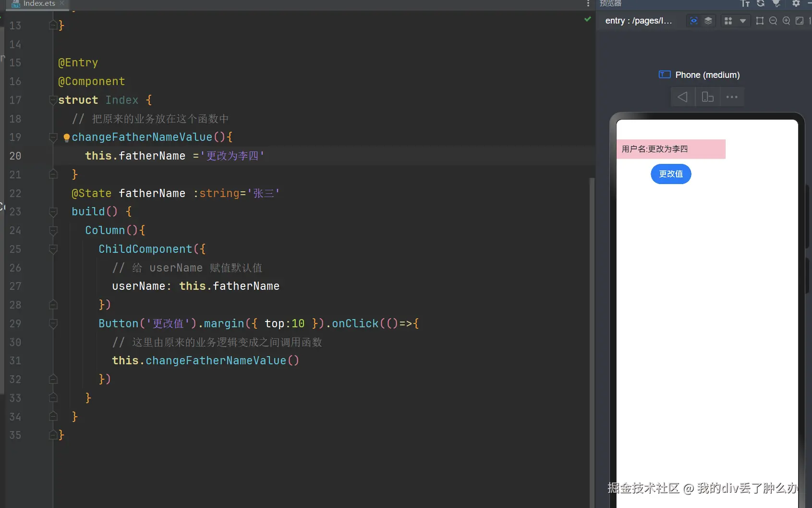
Task: Click the Phone (medium) label
Action: pyautogui.click(x=707, y=75)
